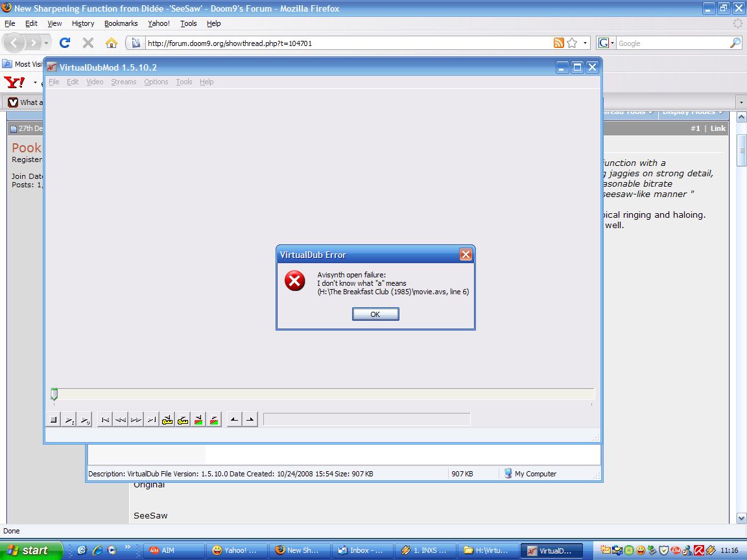Open the VirtualDubMod Video menu

tap(95, 82)
